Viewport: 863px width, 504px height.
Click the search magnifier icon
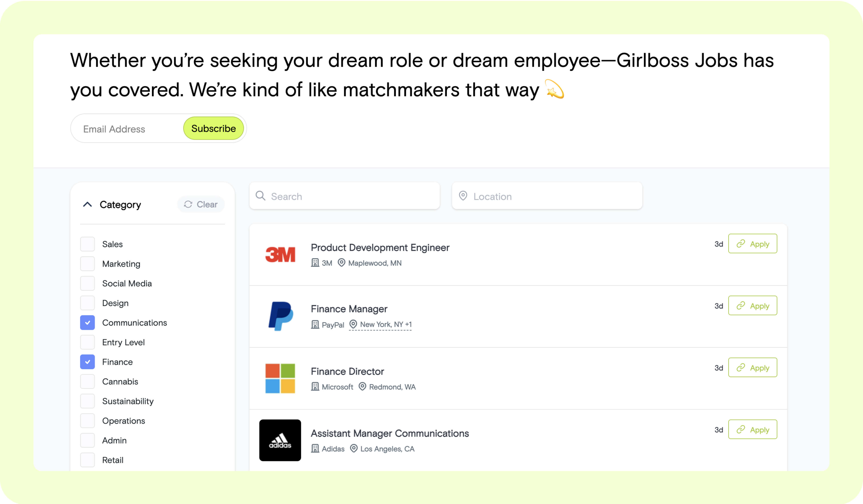pos(260,196)
